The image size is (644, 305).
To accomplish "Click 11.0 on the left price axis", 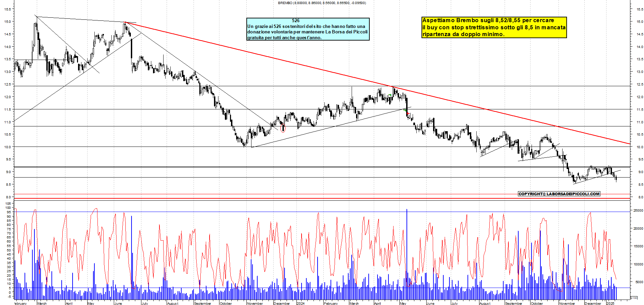I will tap(7, 122).
